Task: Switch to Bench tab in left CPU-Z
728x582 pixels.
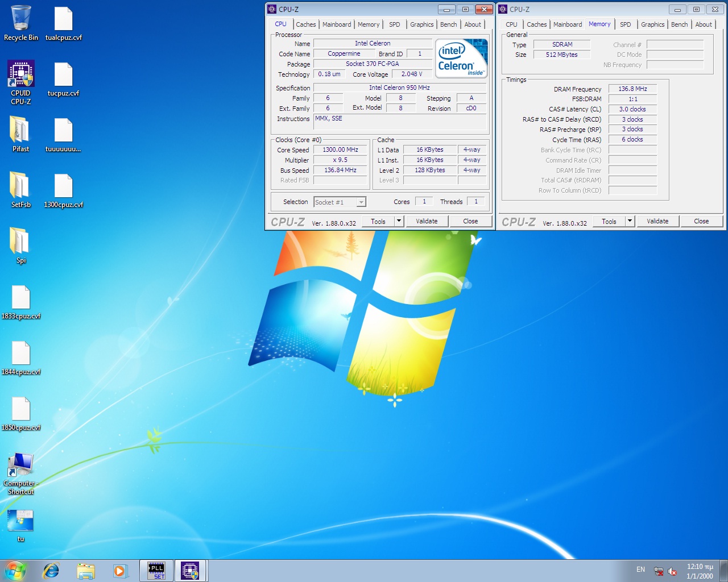Action: tap(449, 24)
